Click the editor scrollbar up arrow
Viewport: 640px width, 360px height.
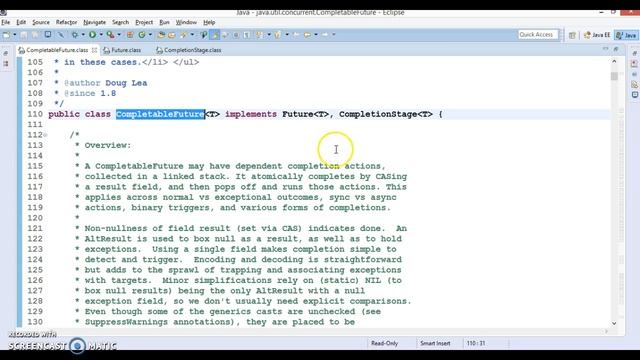coord(614,61)
